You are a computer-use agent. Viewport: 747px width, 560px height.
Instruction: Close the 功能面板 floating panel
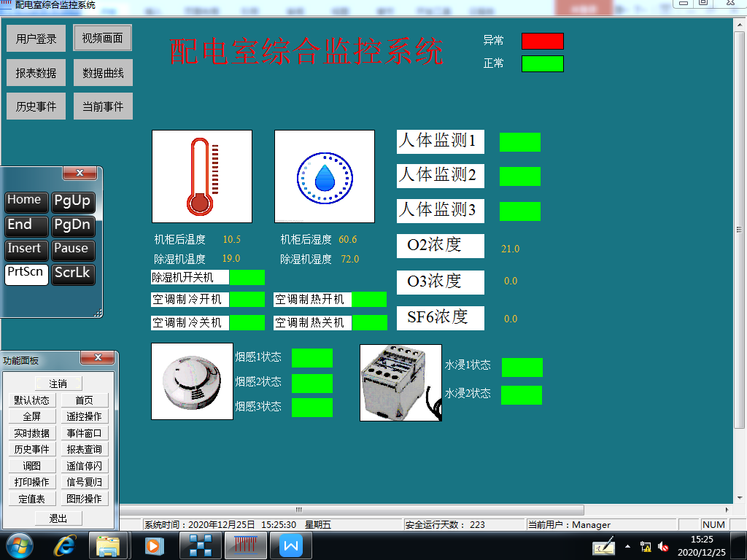(96, 358)
